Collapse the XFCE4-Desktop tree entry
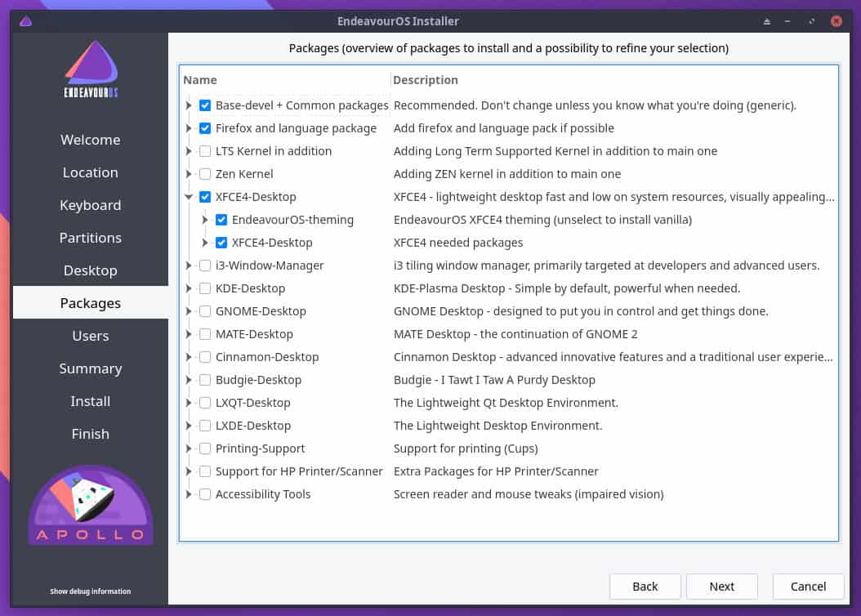 point(189,196)
